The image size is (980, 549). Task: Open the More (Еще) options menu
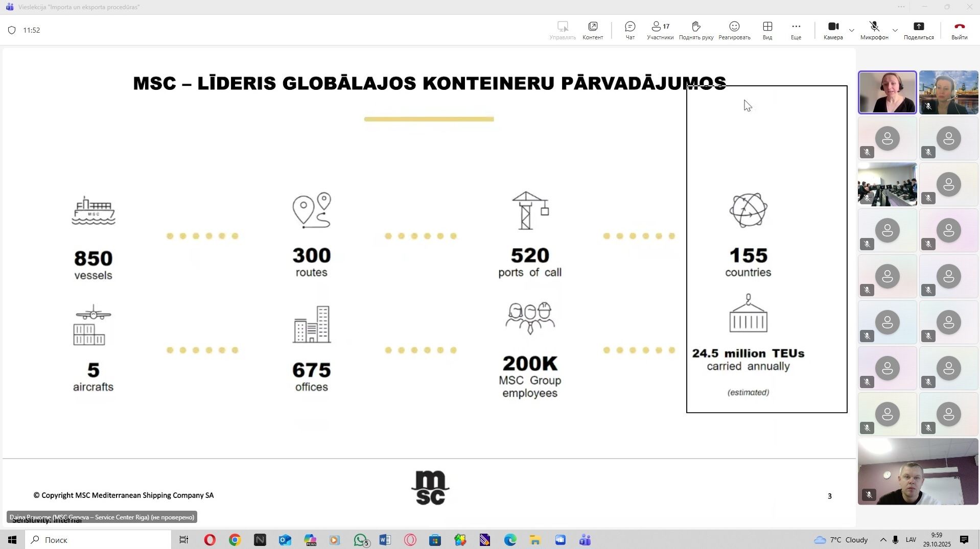[796, 30]
